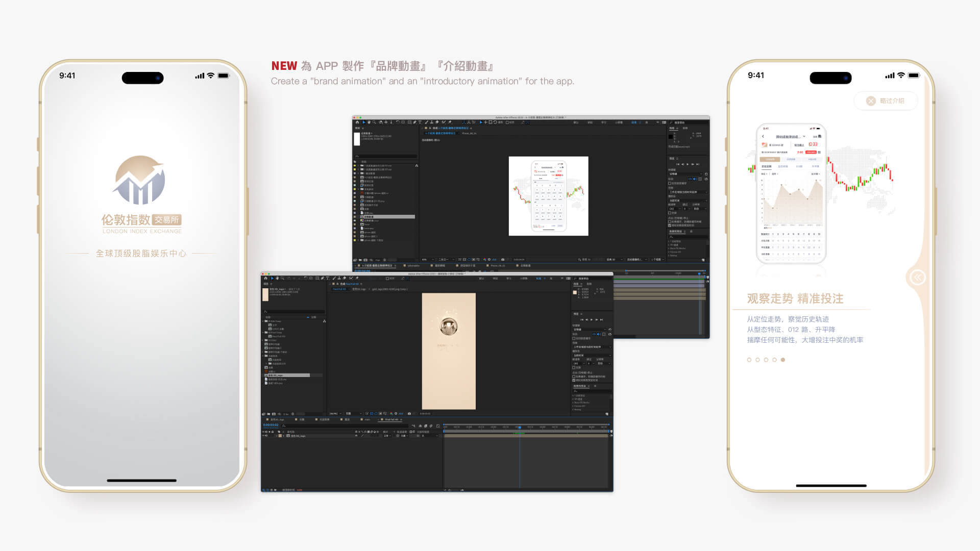Open 音频 tab beside Info in front window
The width and height of the screenshot is (980, 551).
coord(589,284)
